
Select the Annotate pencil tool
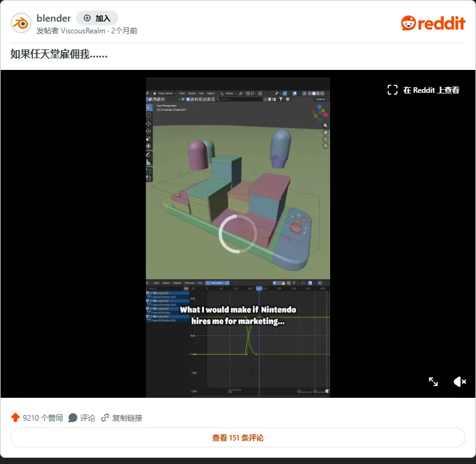pos(148,155)
